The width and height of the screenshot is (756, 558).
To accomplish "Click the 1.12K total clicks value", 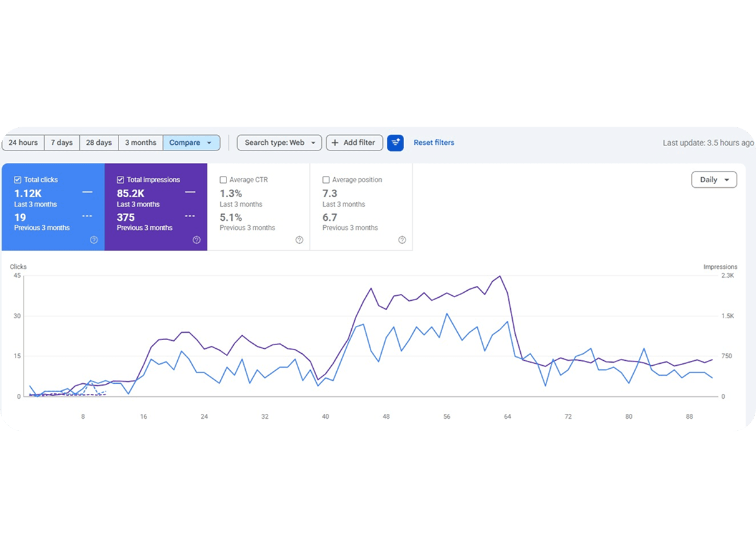I will coord(27,193).
